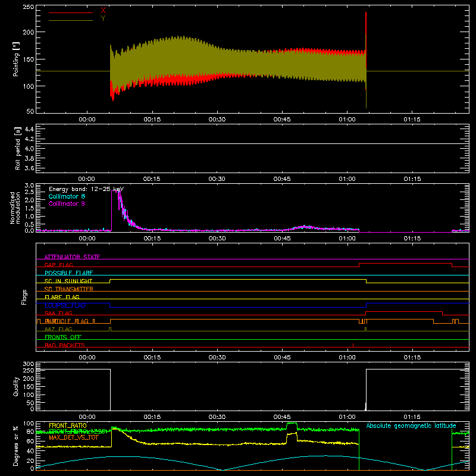This screenshot has width=476, height=476.
Task: Click the green FRONT_RATIO bump near 00:47
Action: click(292, 423)
